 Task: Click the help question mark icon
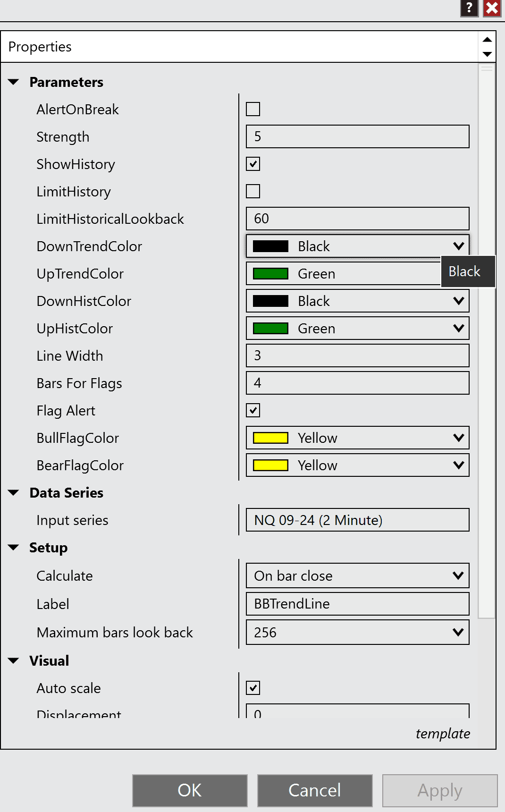pos(469,8)
